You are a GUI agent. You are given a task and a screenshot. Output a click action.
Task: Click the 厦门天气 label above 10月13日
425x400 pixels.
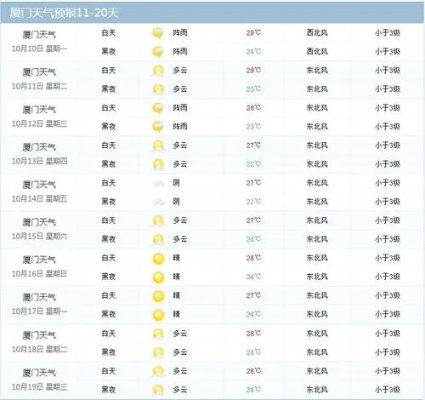click(39, 147)
